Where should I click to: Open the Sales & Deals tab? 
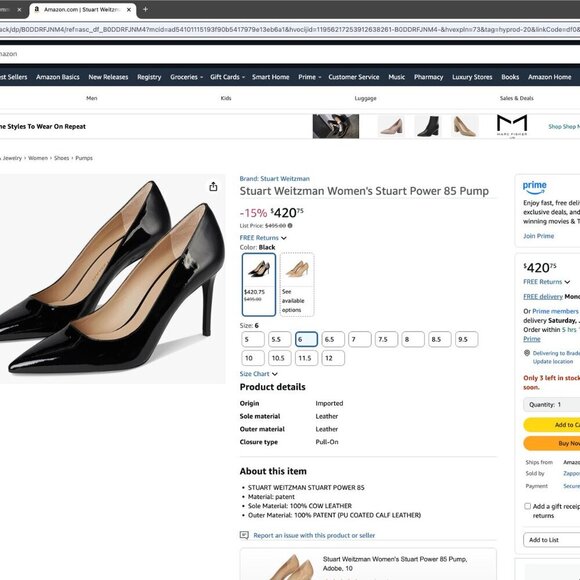coord(516,98)
